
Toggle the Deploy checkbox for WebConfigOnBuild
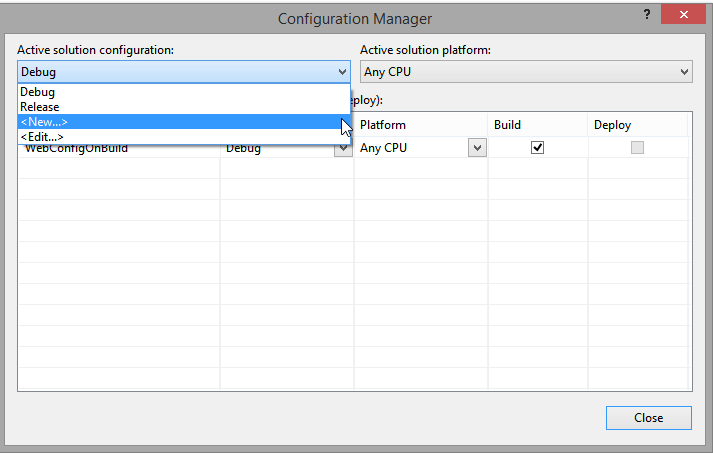637,147
